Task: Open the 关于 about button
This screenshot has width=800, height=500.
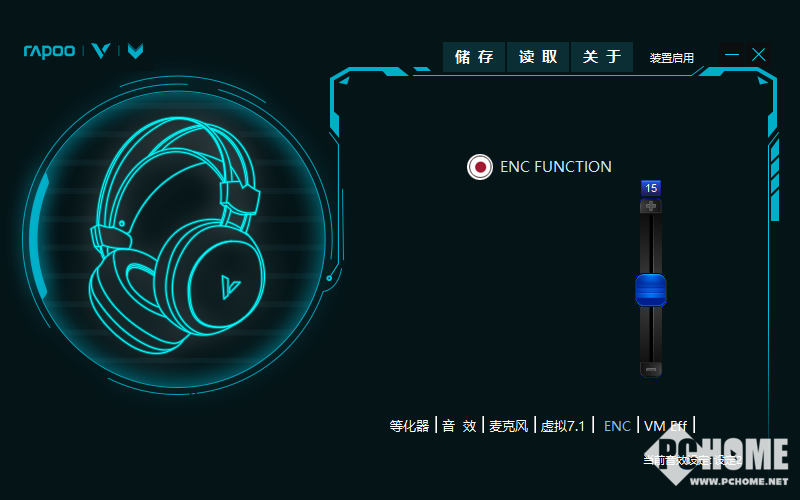Action: point(602,57)
